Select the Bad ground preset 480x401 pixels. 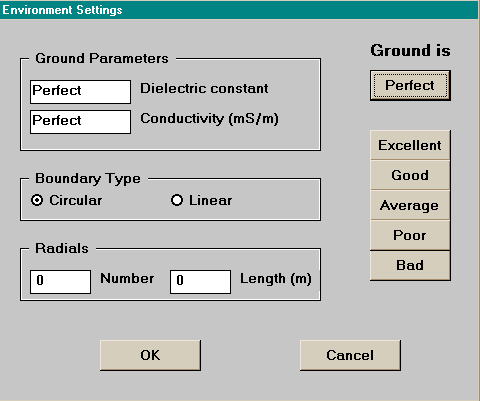tap(410, 265)
